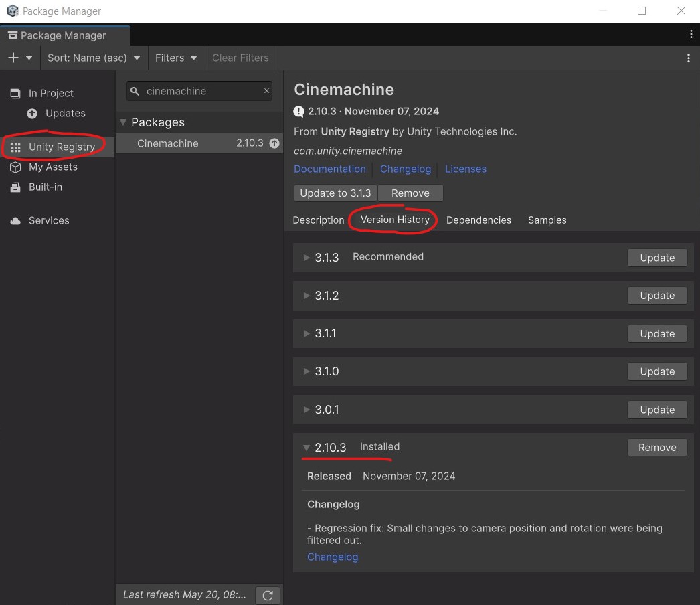Open the window tab three-dot menu

coord(691,34)
